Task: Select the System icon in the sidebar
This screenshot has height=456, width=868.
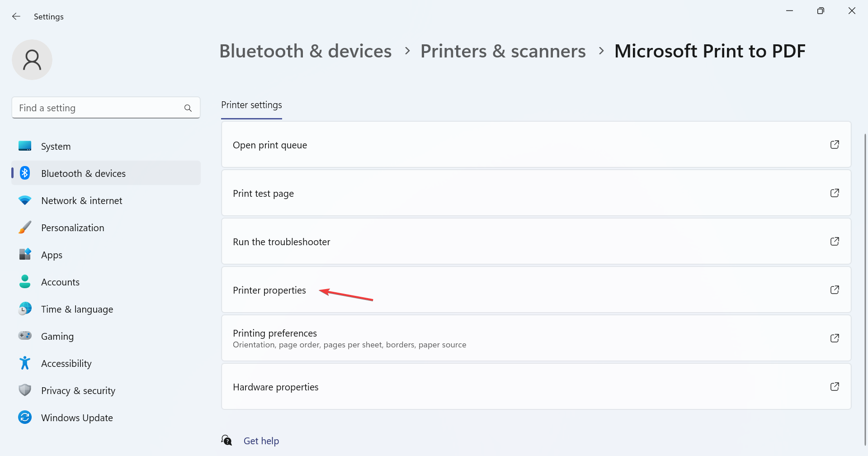Action: (x=25, y=146)
